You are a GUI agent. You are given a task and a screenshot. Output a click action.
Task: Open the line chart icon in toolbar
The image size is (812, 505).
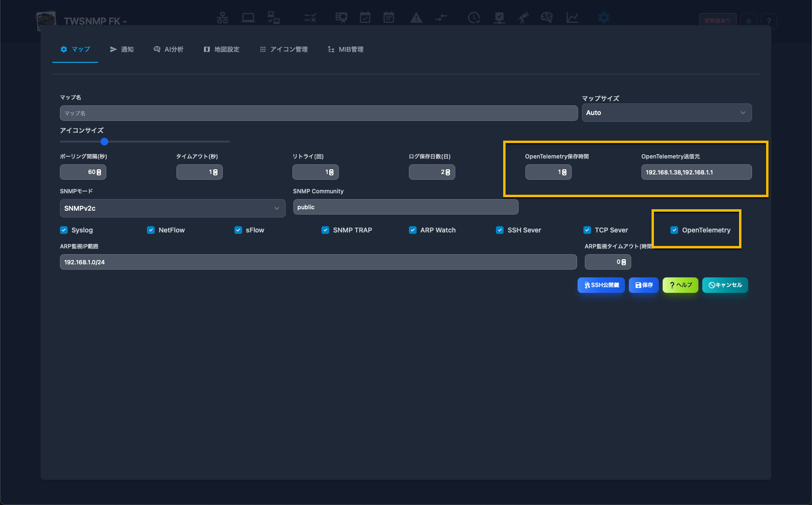point(572,18)
